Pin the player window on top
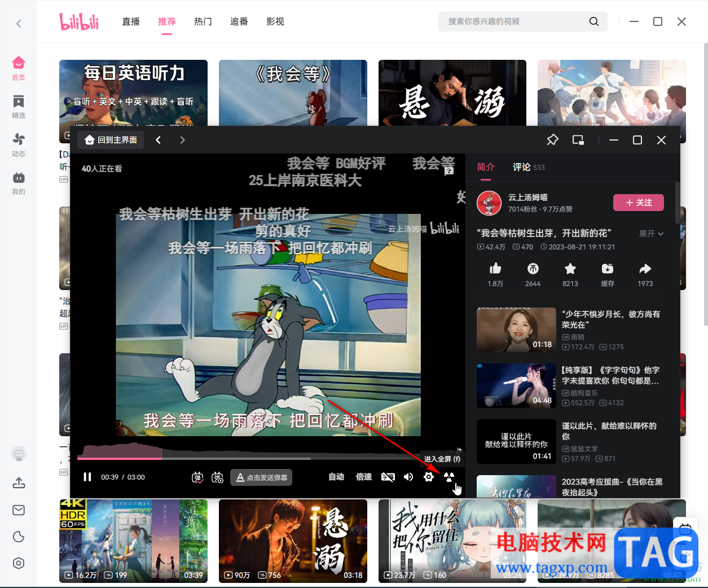This screenshot has height=588, width=708. 552,139
